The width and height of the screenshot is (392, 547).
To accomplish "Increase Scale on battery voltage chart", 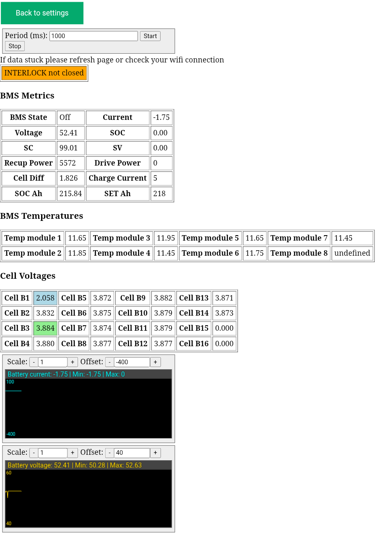I will pyautogui.click(x=73, y=453).
